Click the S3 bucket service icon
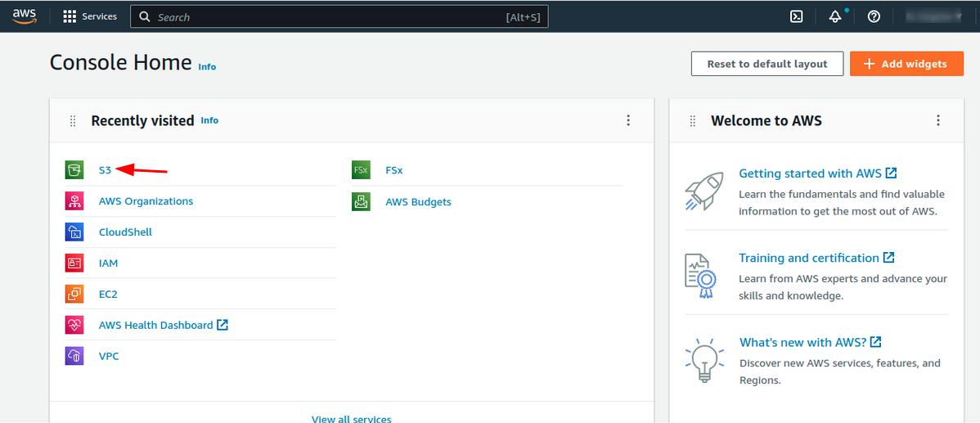 pos(74,170)
